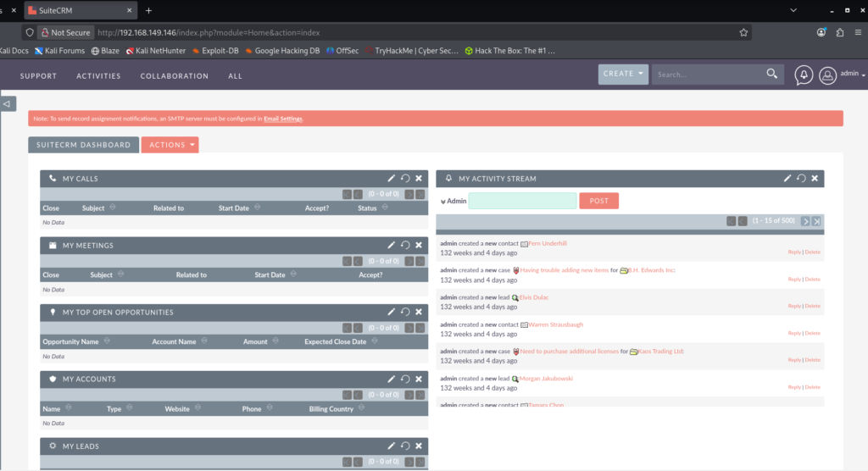The width and height of the screenshot is (868, 471).
Task: Bookmark this page with star icon
Action: [743, 32]
